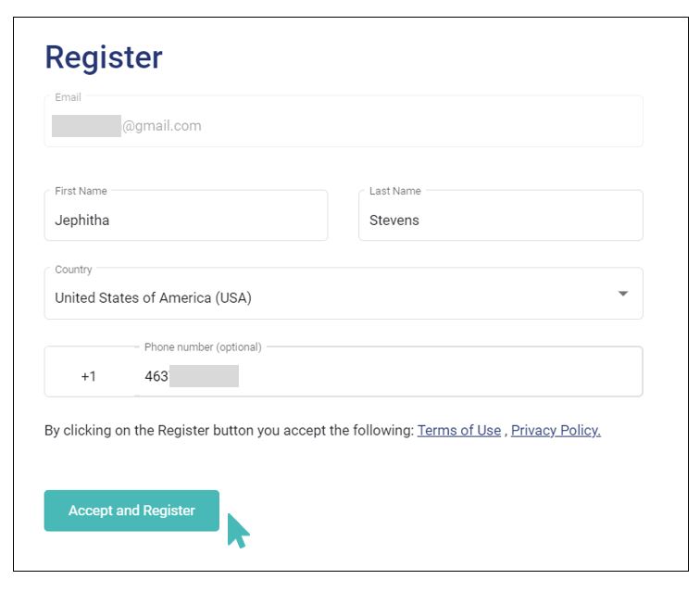Viewport: 700px width, 592px height.
Task: Click the Phone number (optional) label
Action: click(x=203, y=347)
